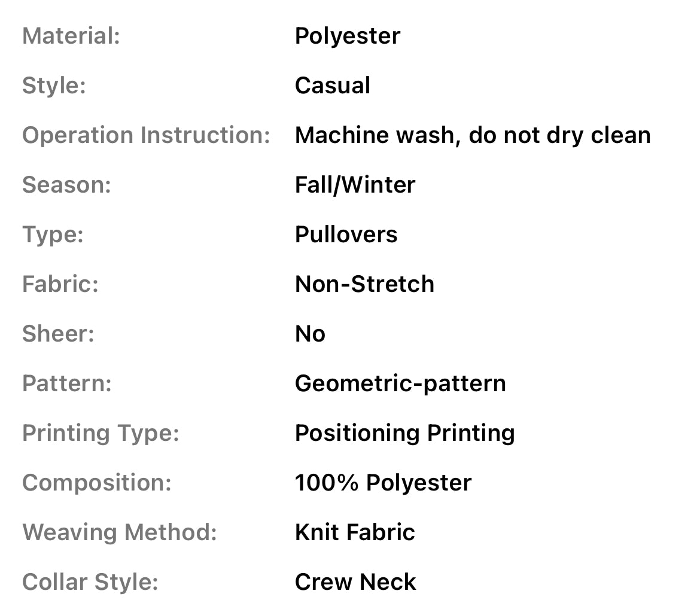Select the "Knit Fabric" value

pos(355,532)
